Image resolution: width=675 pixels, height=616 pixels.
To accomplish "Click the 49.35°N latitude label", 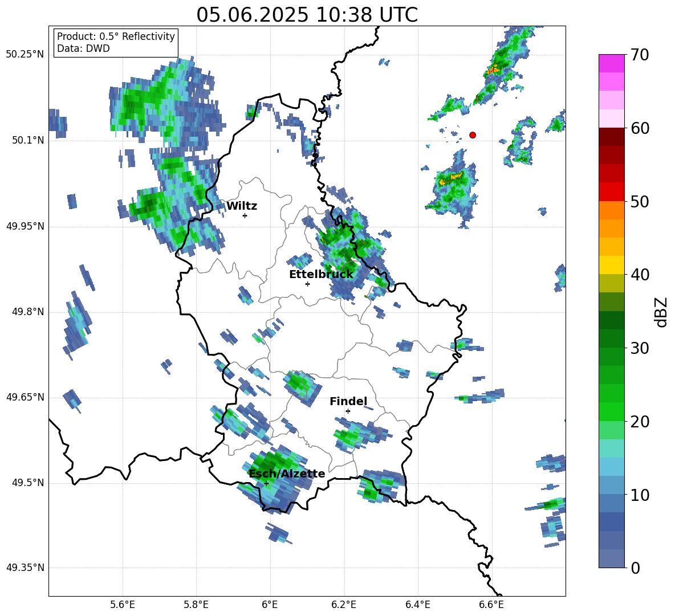I will 25,568.
